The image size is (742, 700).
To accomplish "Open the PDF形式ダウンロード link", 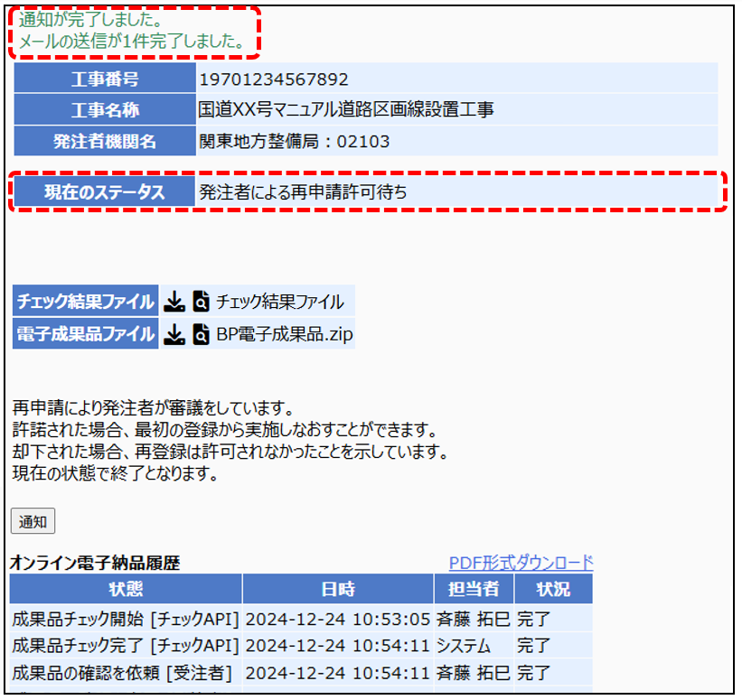I will (x=521, y=563).
